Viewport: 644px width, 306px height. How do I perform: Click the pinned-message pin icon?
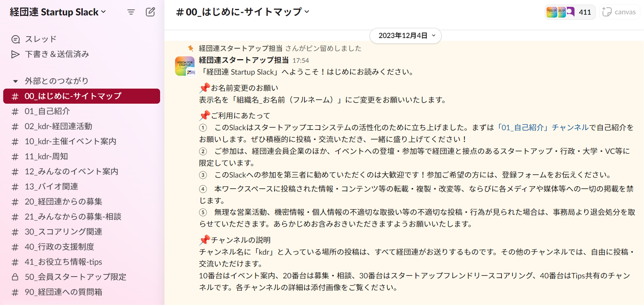(x=191, y=48)
